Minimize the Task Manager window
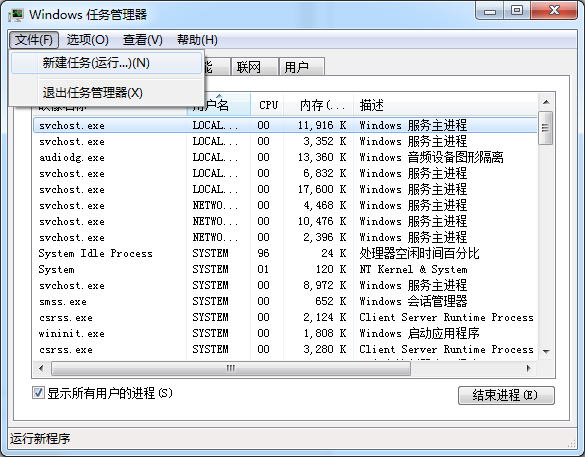Viewport: 585px width, 457px height. point(490,11)
